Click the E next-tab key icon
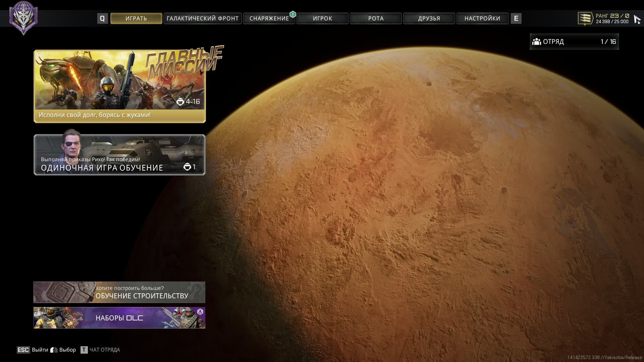This screenshot has width=644, height=362. tap(516, 18)
